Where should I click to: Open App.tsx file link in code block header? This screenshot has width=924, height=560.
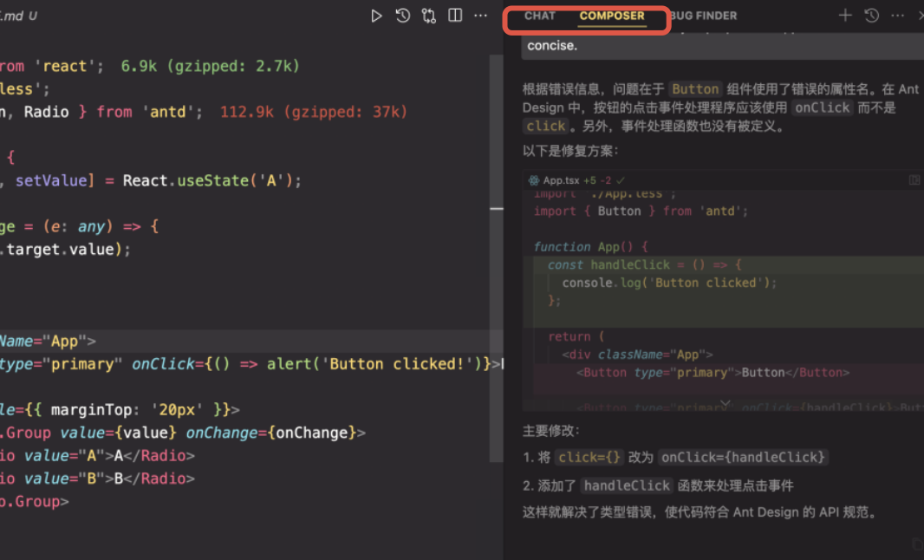[x=561, y=180]
